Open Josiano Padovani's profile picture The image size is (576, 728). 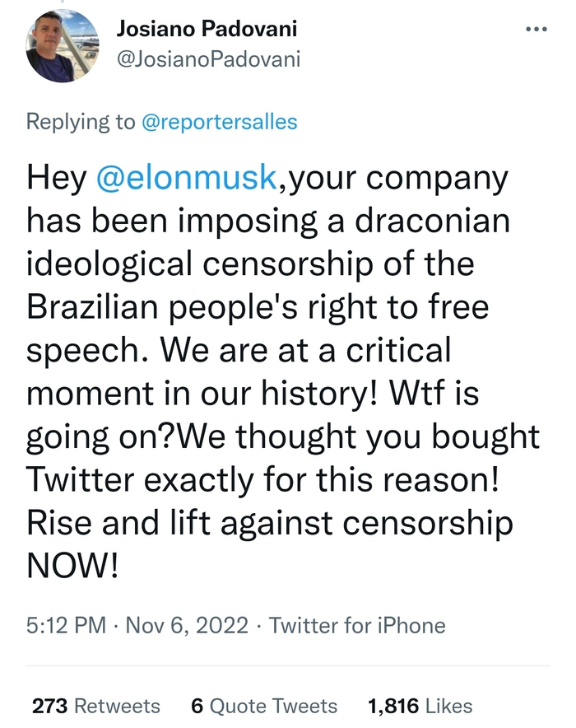pos(63,46)
